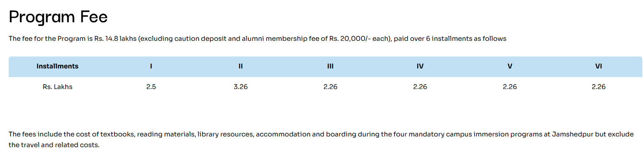This screenshot has width=644, height=155.
Task: Click the Rs. 14.8 lakhs fee sentence
Action: [x=258, y=39]
